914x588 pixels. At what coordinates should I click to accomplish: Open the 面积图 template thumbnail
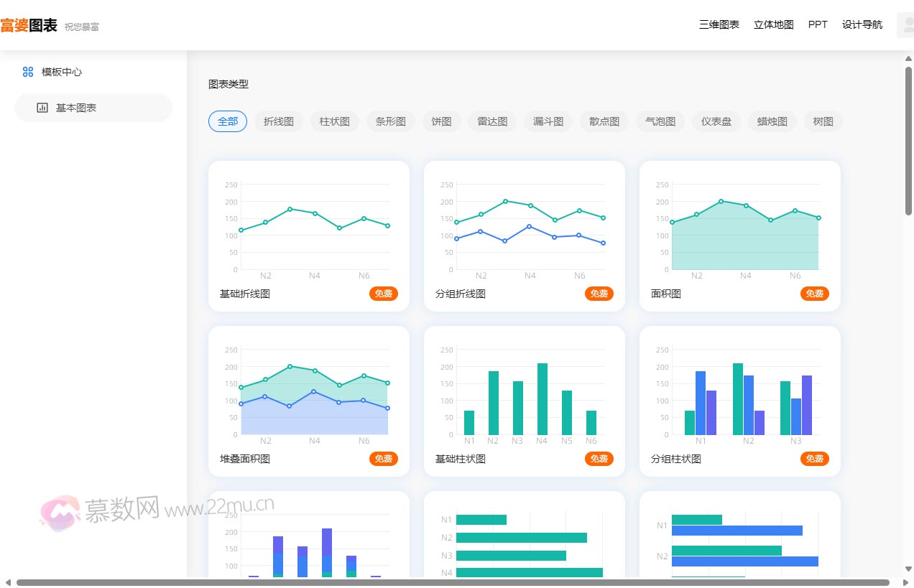point(739,227)
